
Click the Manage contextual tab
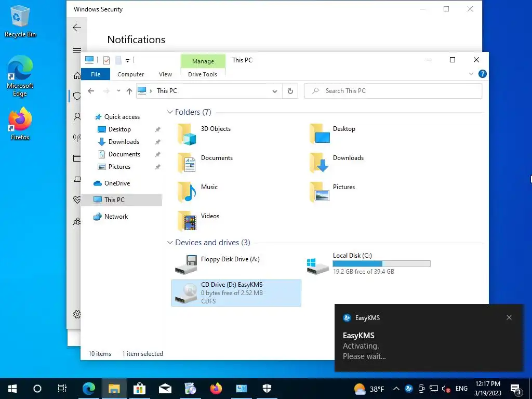point(203,61)
